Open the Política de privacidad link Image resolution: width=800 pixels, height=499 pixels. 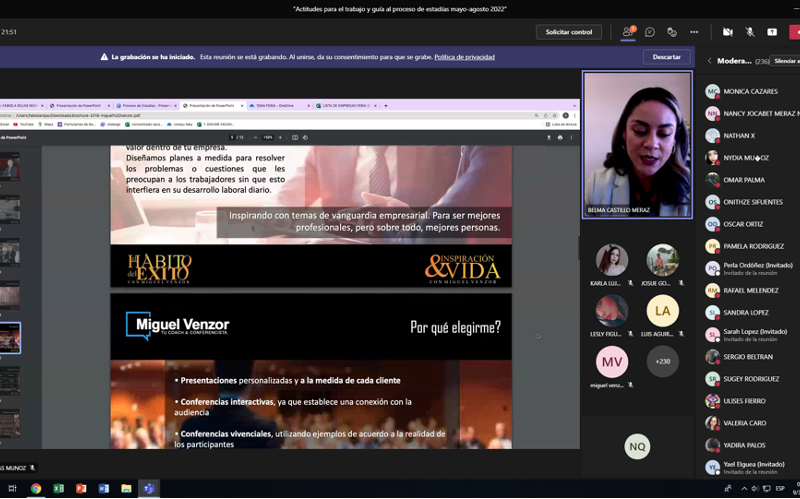click(x=464, y=57)
